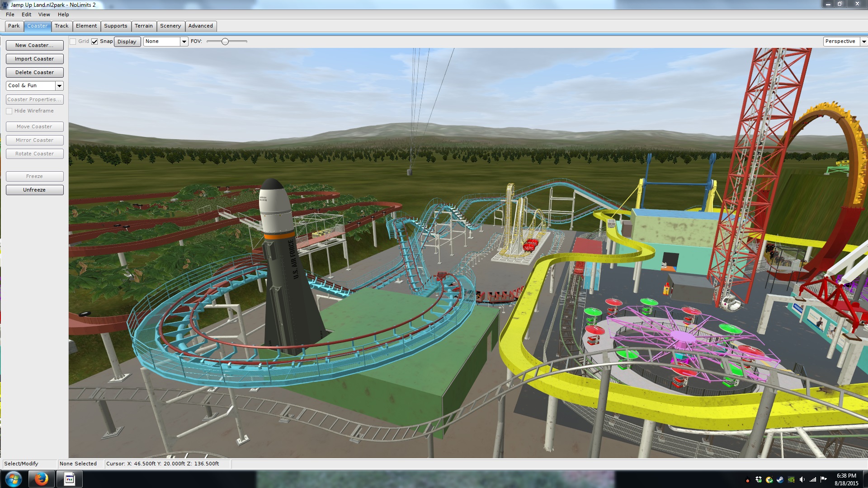Click the NoLimits app taskbar icon
The height and width of the screenshot is (488, 868).
69,479
